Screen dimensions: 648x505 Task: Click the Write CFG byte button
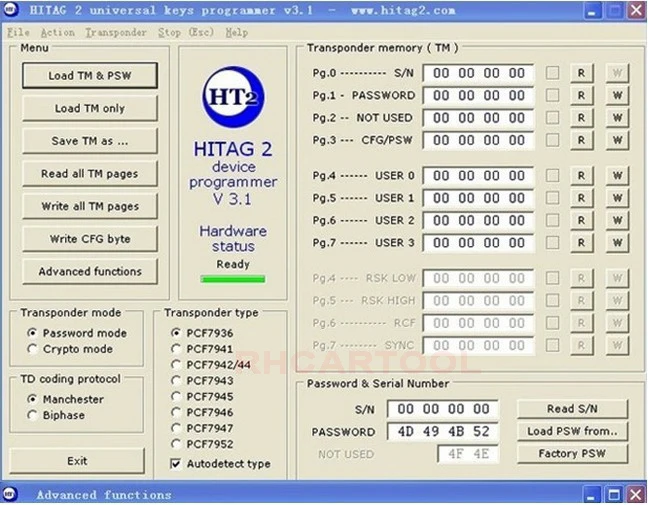[x=90, y=239]
